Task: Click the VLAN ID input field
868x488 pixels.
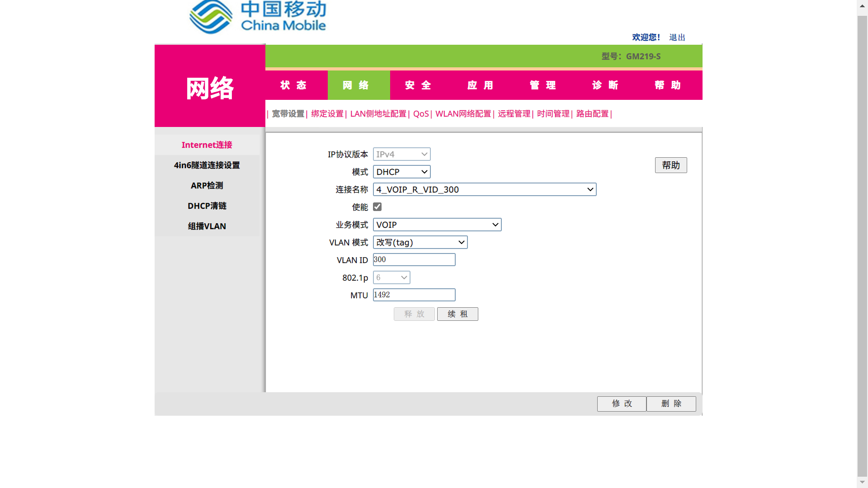Action: pyautogui.click(x=414, y=260)
